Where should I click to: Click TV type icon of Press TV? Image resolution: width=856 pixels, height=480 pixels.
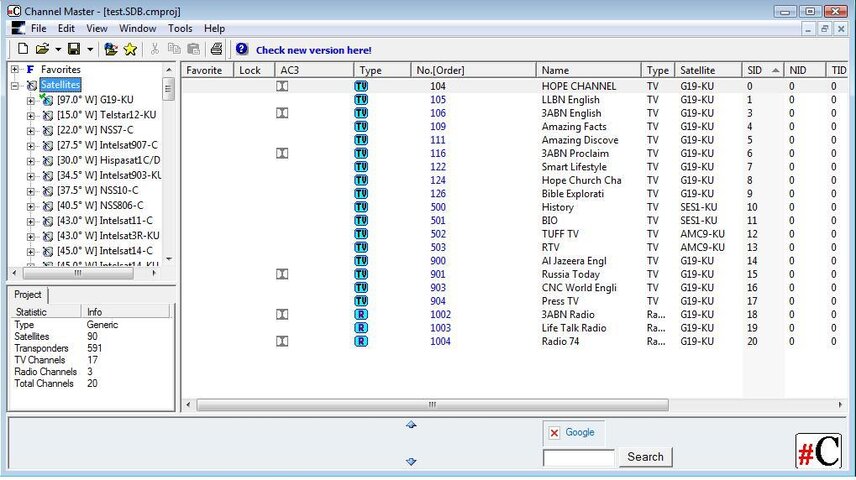[x=361, y=301]
